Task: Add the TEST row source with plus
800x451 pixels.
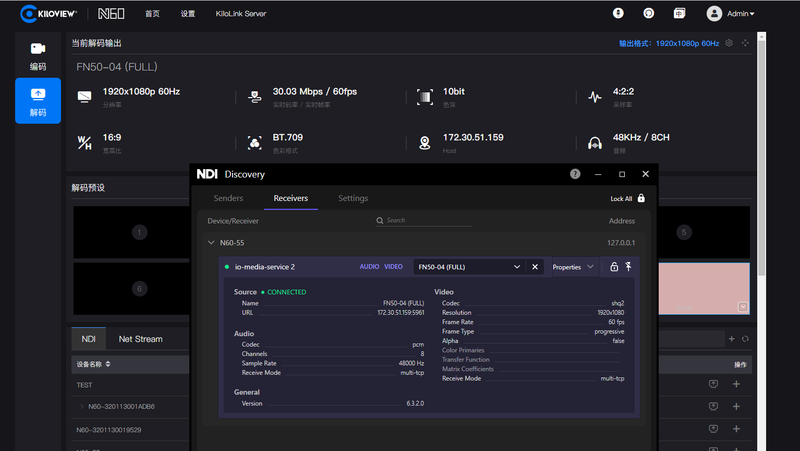Action: (736, 384)
